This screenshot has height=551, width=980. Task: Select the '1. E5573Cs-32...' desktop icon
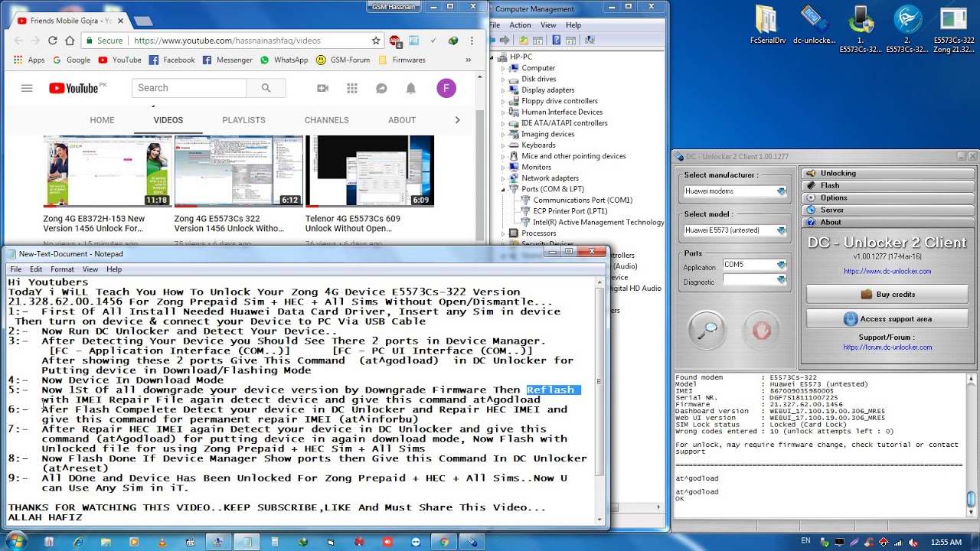[x=861, y=29]
